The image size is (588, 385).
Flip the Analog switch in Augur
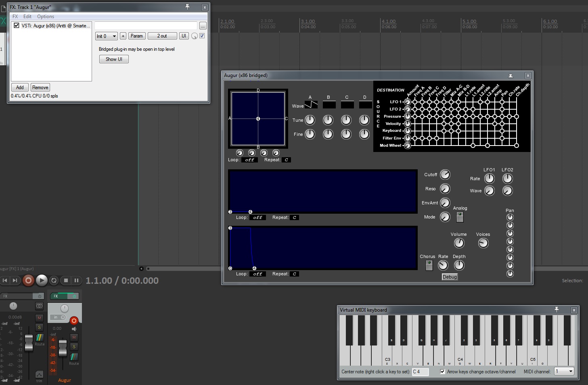tap(460, 217)
